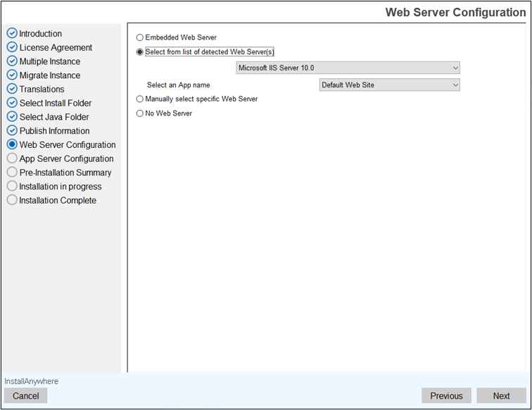Click the Select Java Folder checkmark icon

click(x=12, y=117)
